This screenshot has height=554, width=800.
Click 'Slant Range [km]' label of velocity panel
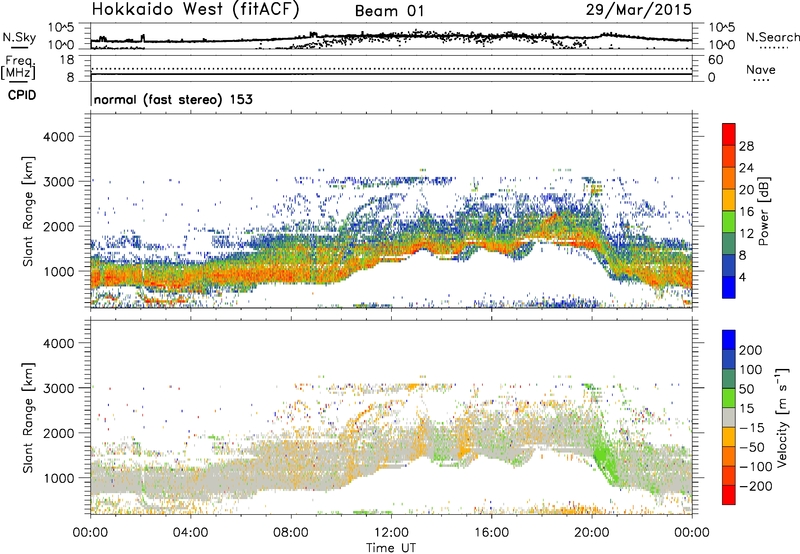[x=28, y=418]
